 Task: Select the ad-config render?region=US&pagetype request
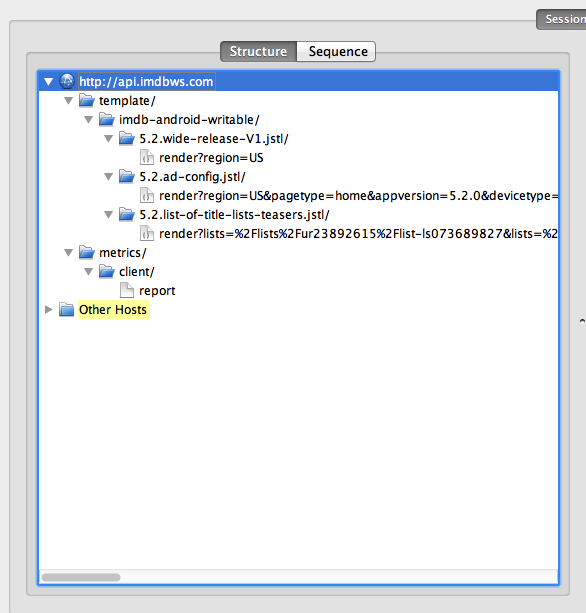358,195
